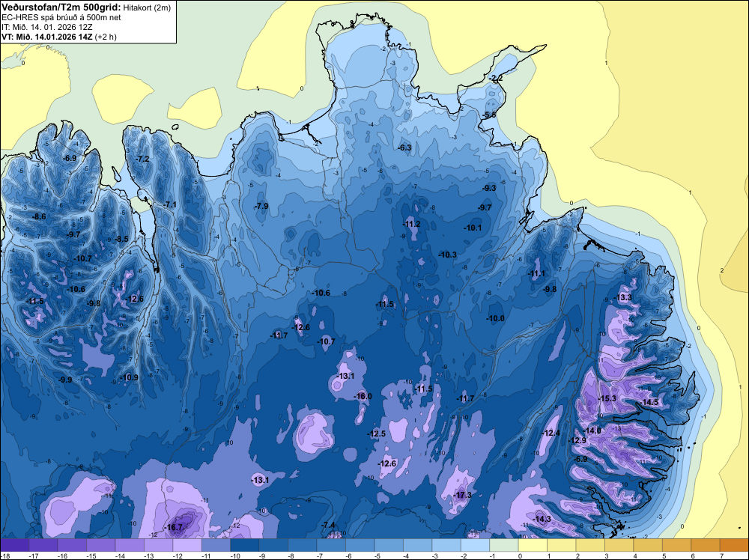
Task: Select legend swatch between -18 and -17
Action: coord(14,545)
